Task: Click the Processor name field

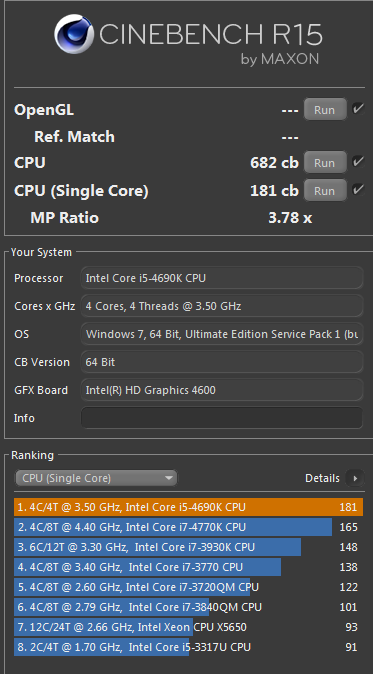Action: point(222,278)
